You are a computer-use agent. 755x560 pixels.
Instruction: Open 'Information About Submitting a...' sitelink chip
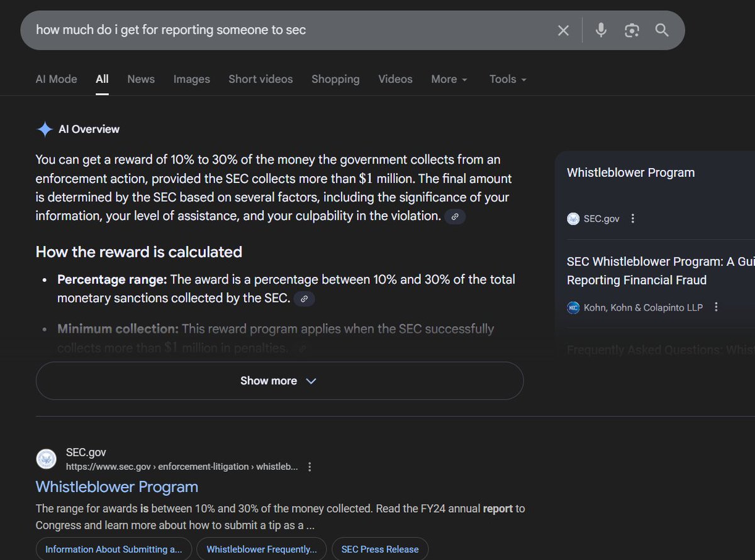click(114, 549)
